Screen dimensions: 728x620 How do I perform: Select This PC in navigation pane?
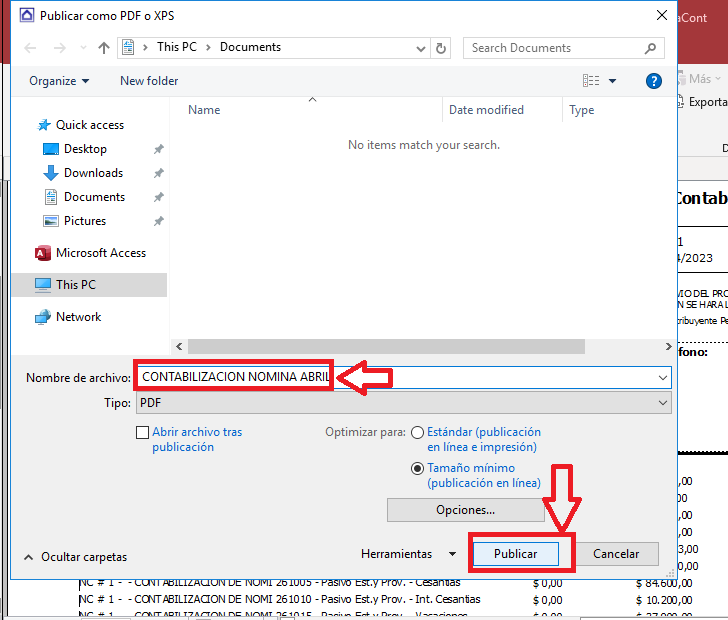pyautogui.click(x=89, y=285)
